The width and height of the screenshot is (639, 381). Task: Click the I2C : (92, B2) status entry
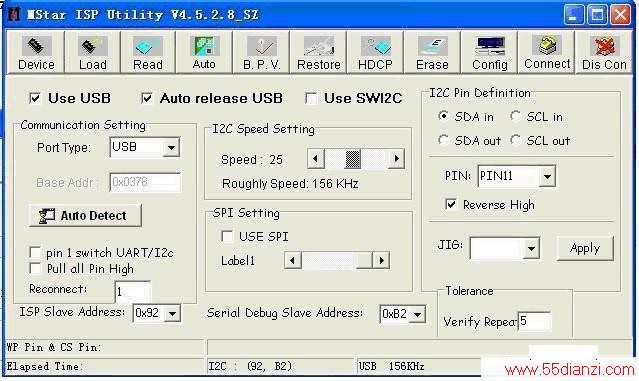click(x=250, y=366)
